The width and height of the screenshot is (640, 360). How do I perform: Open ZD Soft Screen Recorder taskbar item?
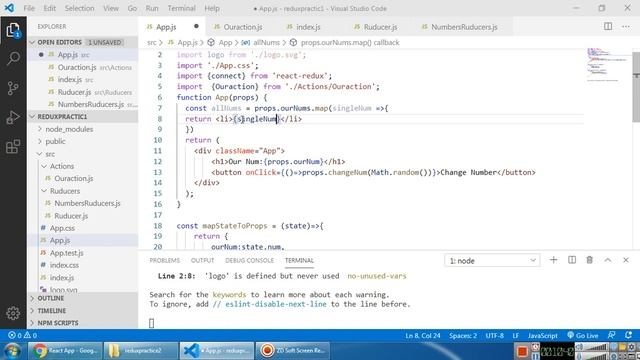coord(293,351)
